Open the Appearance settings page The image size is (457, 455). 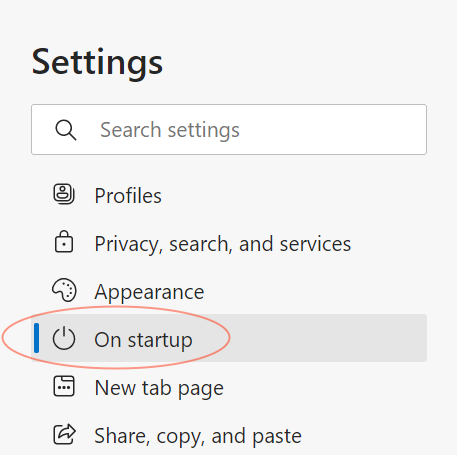(229, 292)
